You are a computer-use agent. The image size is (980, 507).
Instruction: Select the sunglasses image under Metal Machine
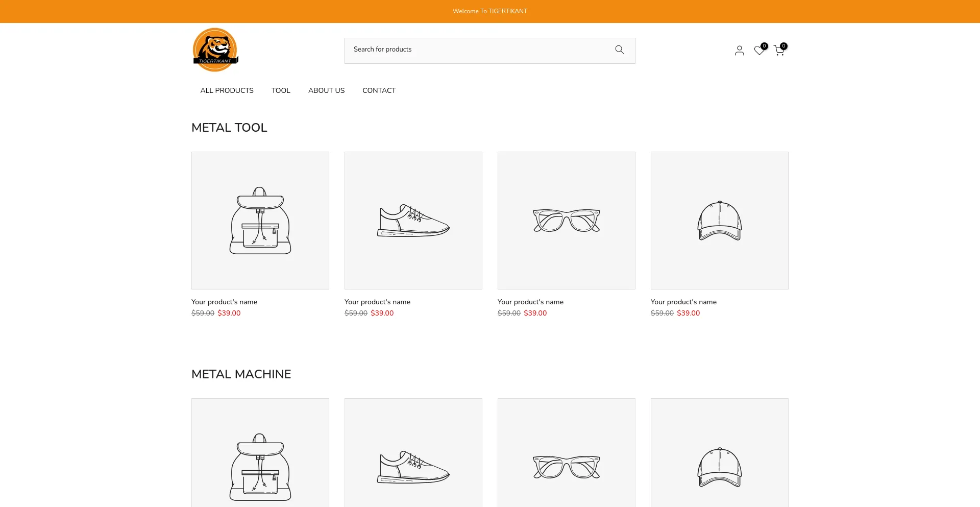pyautogui.click(x=567, y=453)
